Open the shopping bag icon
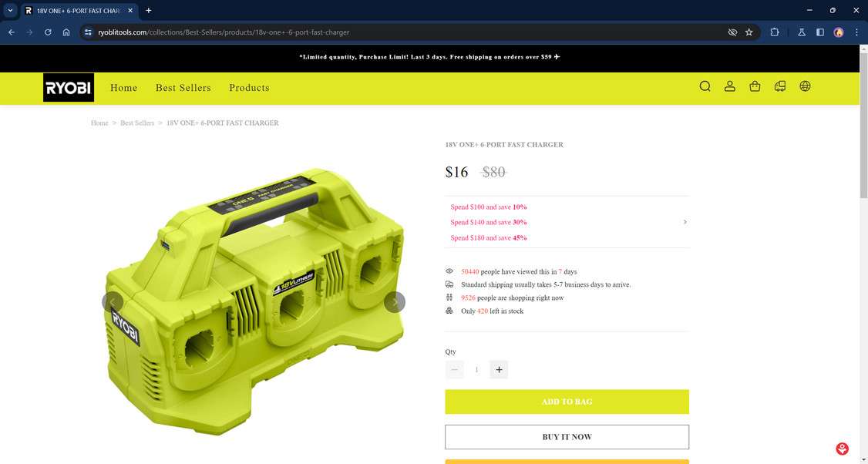Screen dimensions: 868x464 [x=755, y=86]
